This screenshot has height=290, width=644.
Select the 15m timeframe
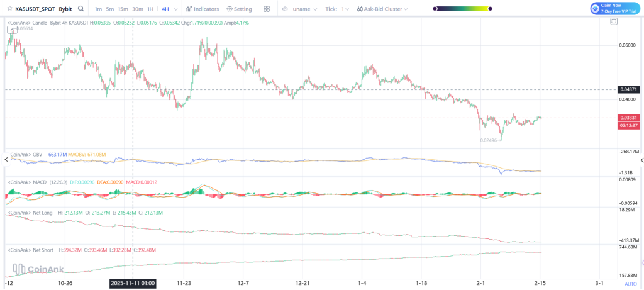[x=123, y=9]
